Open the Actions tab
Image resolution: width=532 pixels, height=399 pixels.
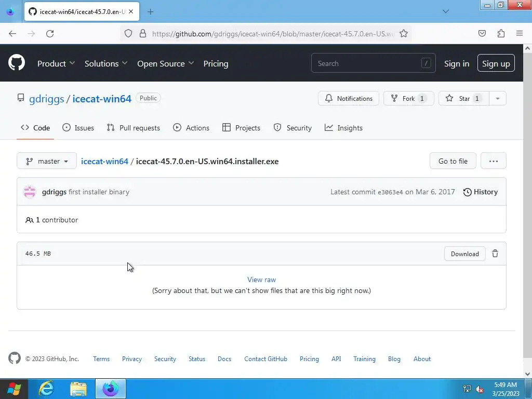191,128
